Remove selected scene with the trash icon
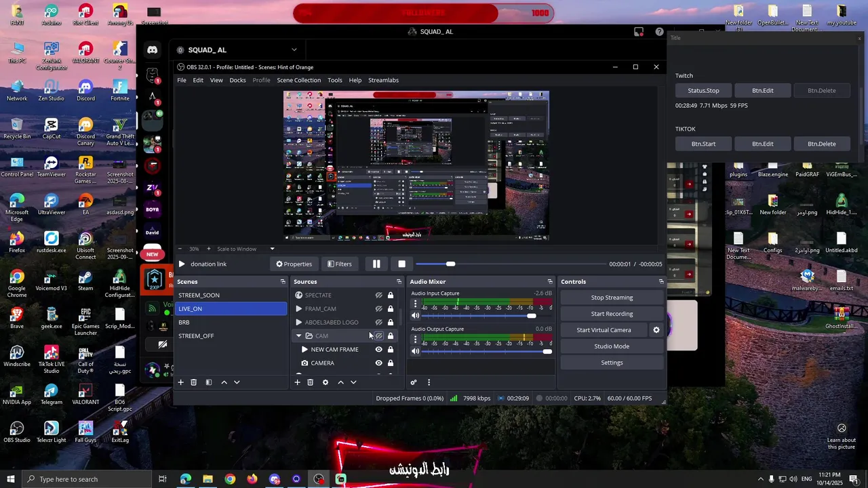The height and width of the screenshot is (488, 868). pyautogui.click(x=193, y=382)
